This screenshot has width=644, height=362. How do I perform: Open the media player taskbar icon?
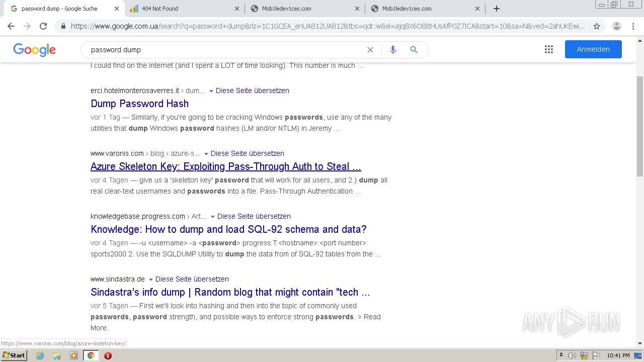click(74, 355)
